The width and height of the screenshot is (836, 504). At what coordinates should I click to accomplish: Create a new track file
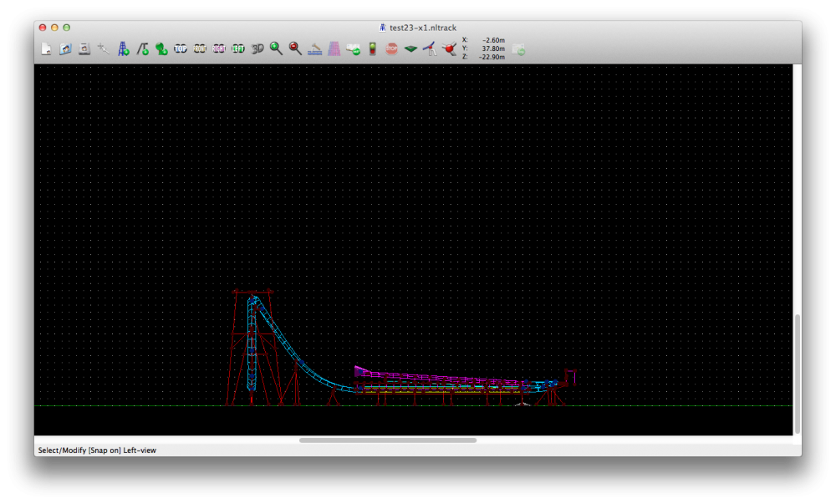[47, 49]
